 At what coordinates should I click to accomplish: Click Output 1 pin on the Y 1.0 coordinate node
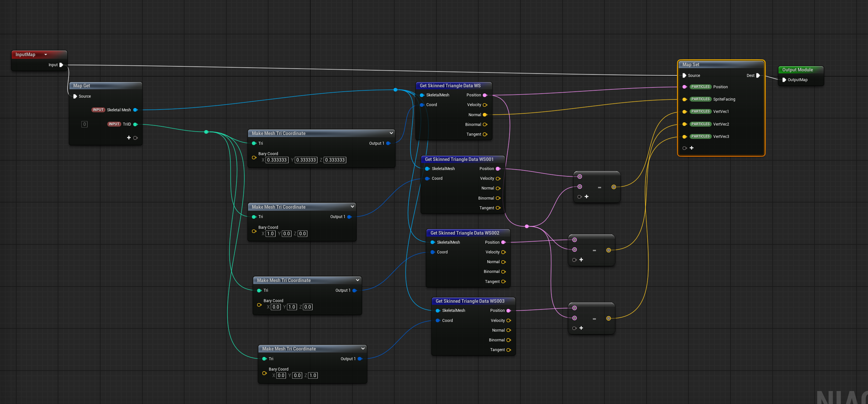(354, 291)
